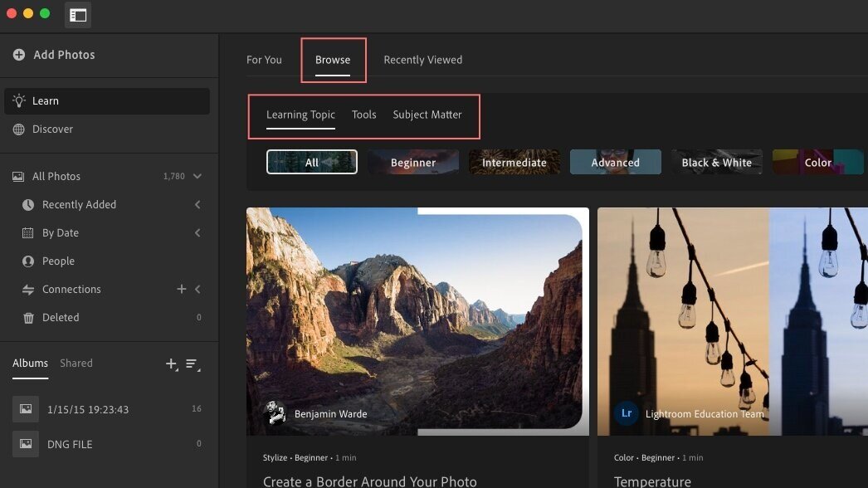
Task: Filter tutorials by Color
Action: [x=818, y=163]
